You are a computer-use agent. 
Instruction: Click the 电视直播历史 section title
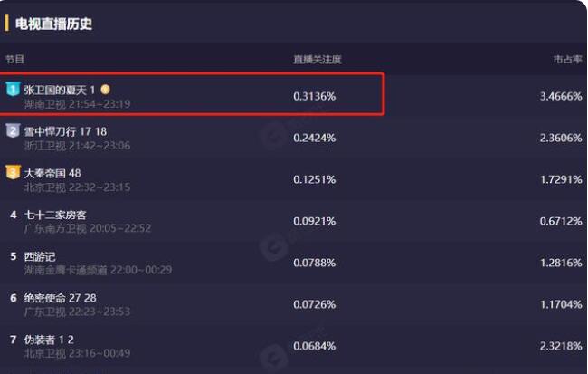coord(53,24)
